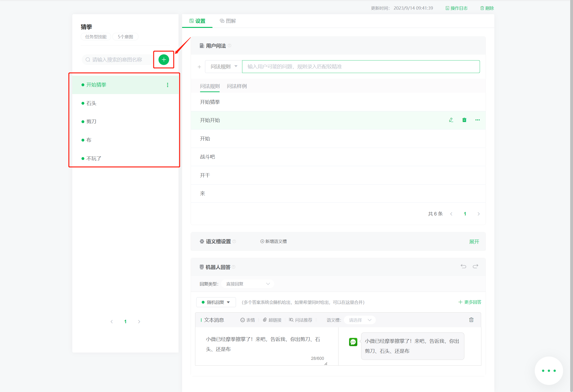Click the 删除 link at top right

487,8
